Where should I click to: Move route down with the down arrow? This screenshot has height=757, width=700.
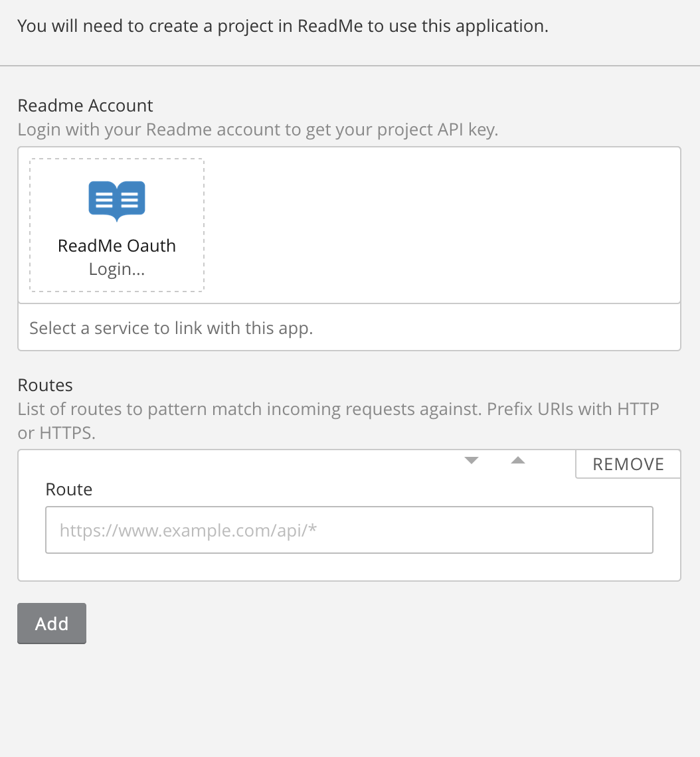click(x=471, y=461)
